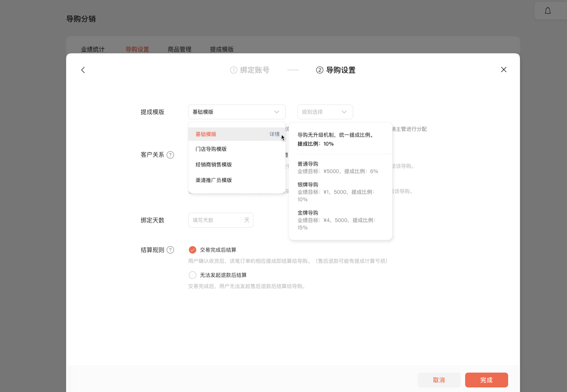Click the 银牌导购 level entry
567x392 pixels.
336,192
